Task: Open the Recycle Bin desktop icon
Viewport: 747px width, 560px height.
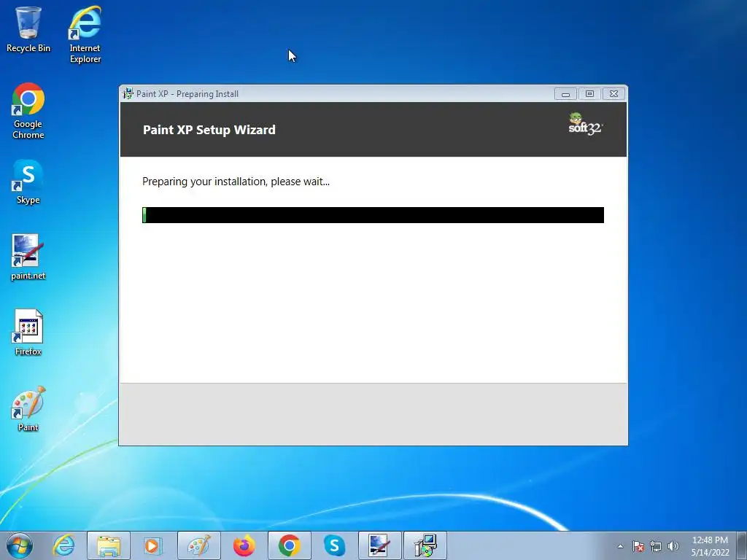Action: tap(28, 29)
